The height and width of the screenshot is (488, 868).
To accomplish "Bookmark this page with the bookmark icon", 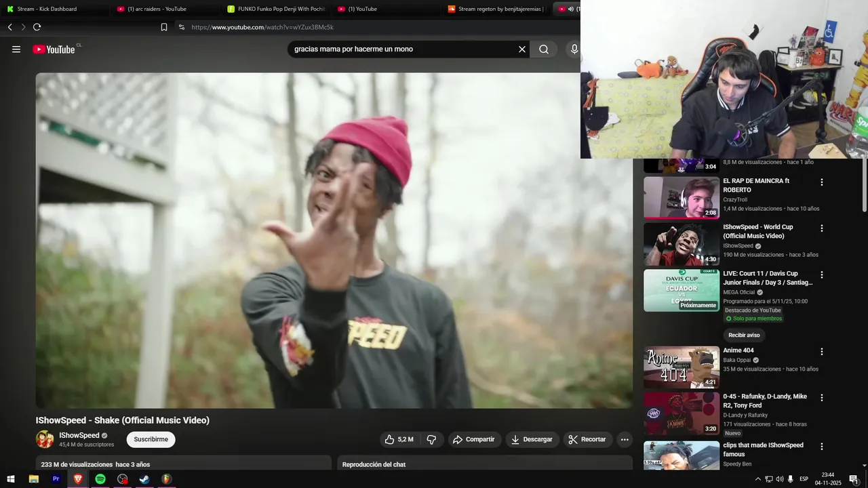I will (164, 27).
